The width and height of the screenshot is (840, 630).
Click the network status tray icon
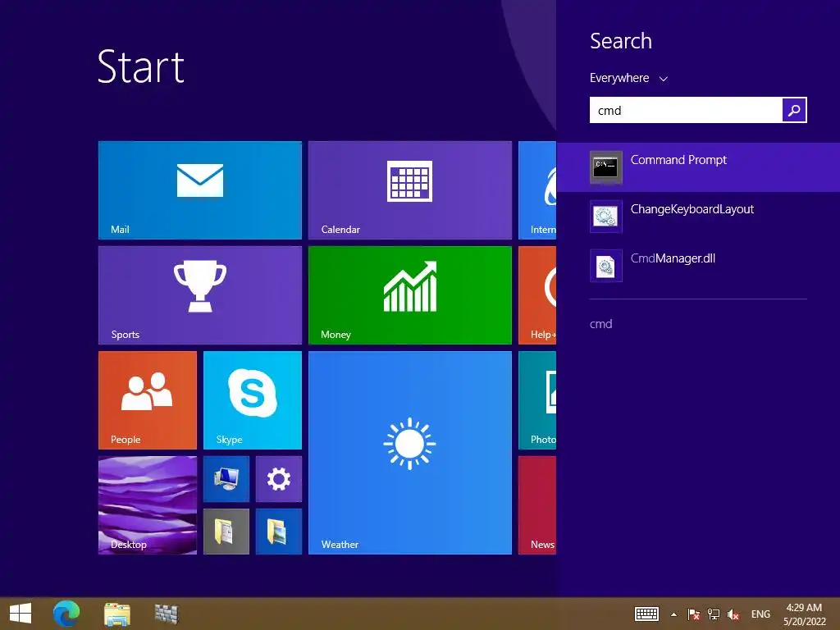pos(714,614)
